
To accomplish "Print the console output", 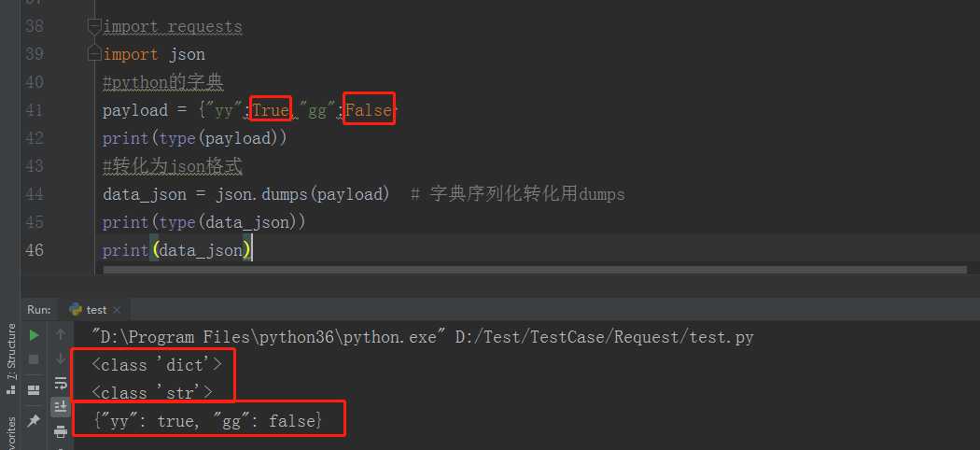I will [x=61, y=430].
